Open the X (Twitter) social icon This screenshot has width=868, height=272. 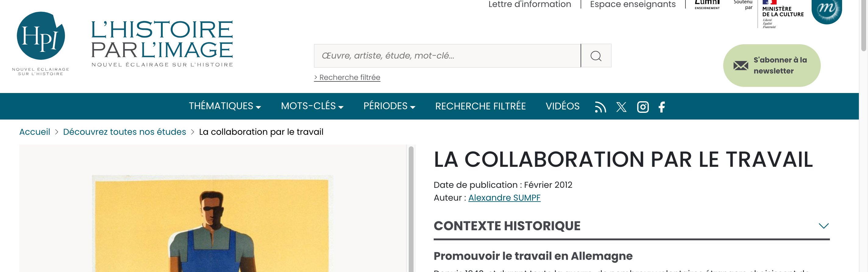(x=621, y=107)
